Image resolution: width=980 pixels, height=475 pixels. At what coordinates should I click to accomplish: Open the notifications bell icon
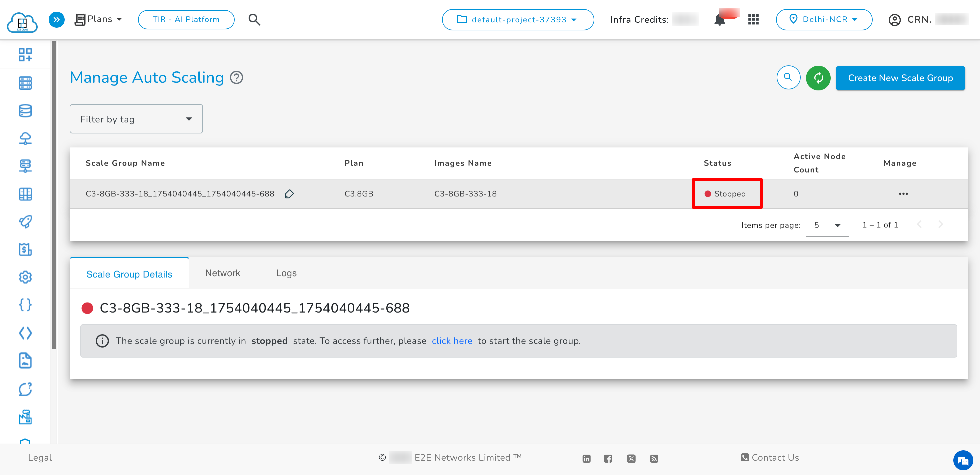(x=719, y=20)
